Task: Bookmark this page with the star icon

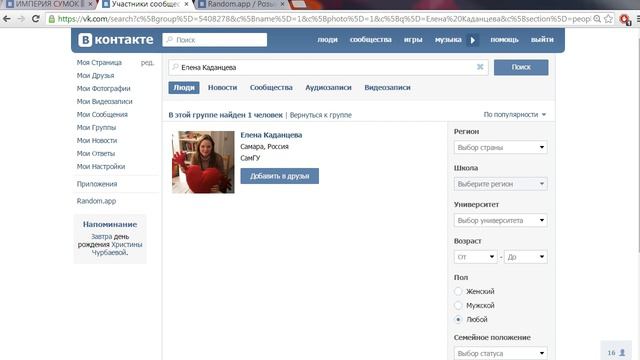Action: click(x=608, y=19)
